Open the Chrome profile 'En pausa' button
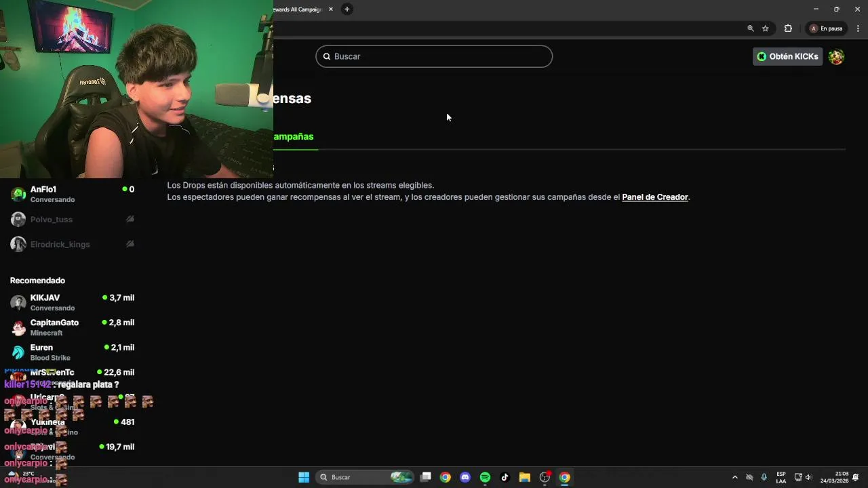 (827, 28)
